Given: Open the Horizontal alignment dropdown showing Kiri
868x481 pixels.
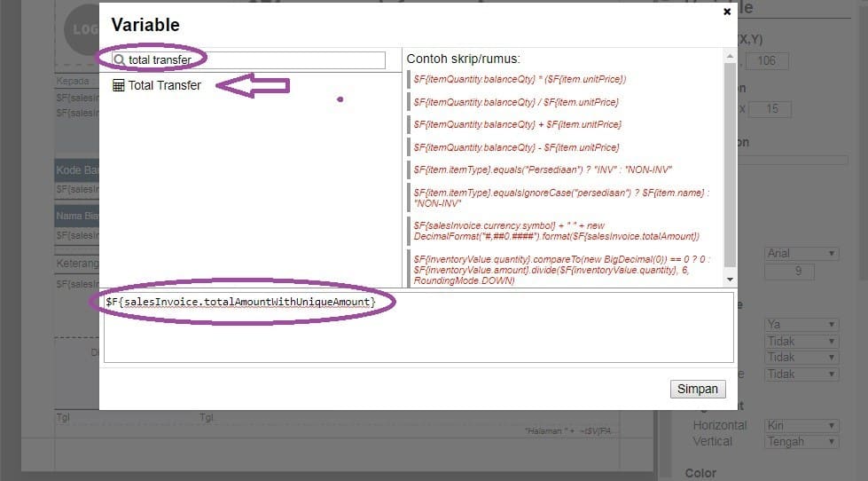Looking at the screenshot, I should click(x=801, y=425).
